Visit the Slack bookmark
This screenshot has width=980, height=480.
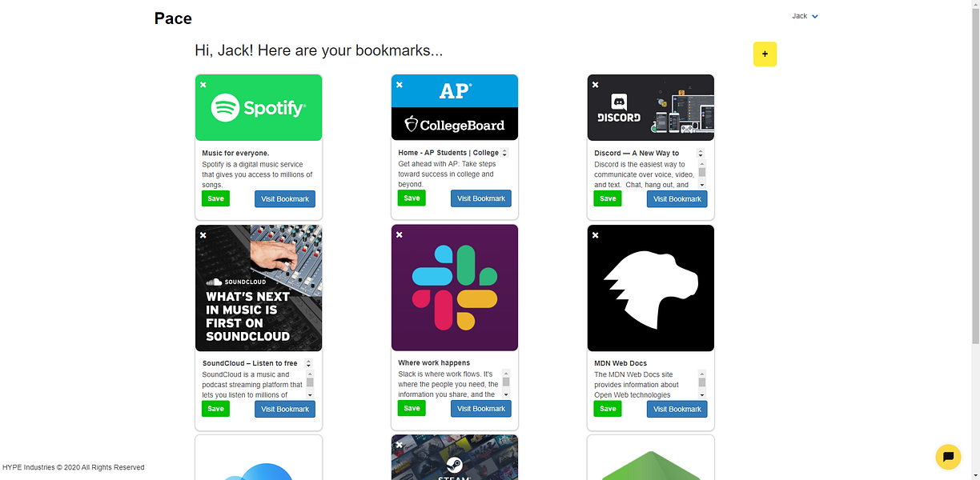[x=481, y=410]
